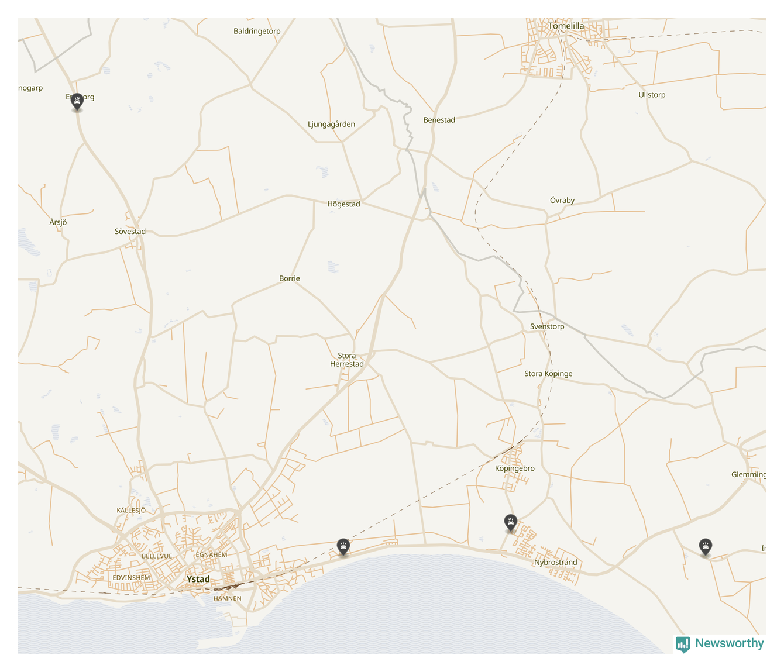Click the car marker south of Glemminge

[706, 547]
